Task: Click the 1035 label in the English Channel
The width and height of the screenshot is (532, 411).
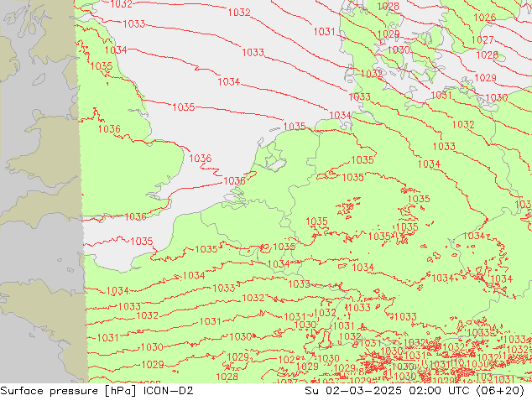Action: 142,241
